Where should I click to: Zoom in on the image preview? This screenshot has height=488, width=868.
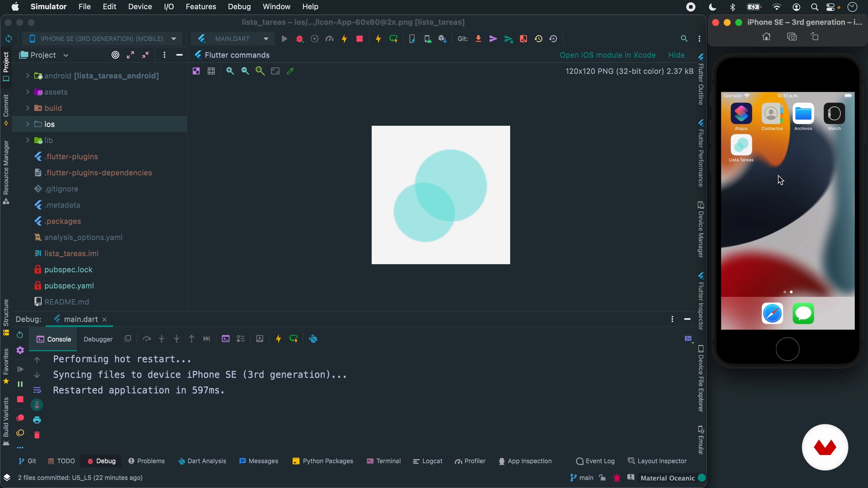tap(230, 71)
